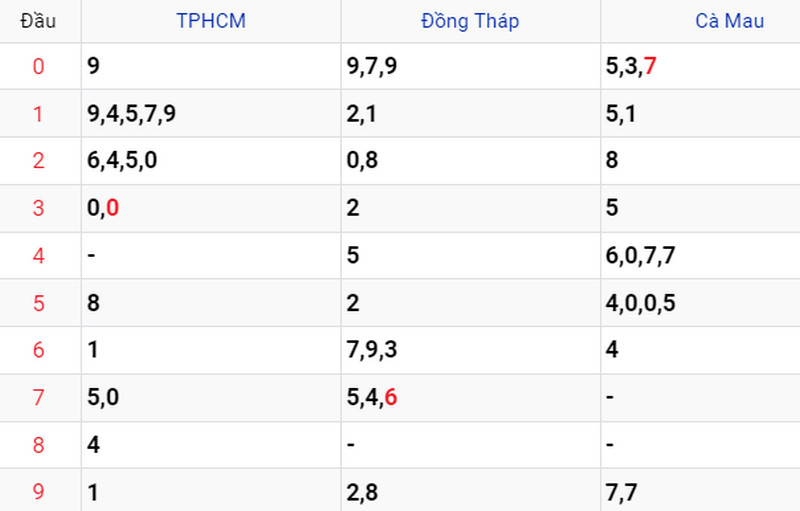
Task: Click Đồng Tháp cell showing 7,9,3
Action: (372, 350)
